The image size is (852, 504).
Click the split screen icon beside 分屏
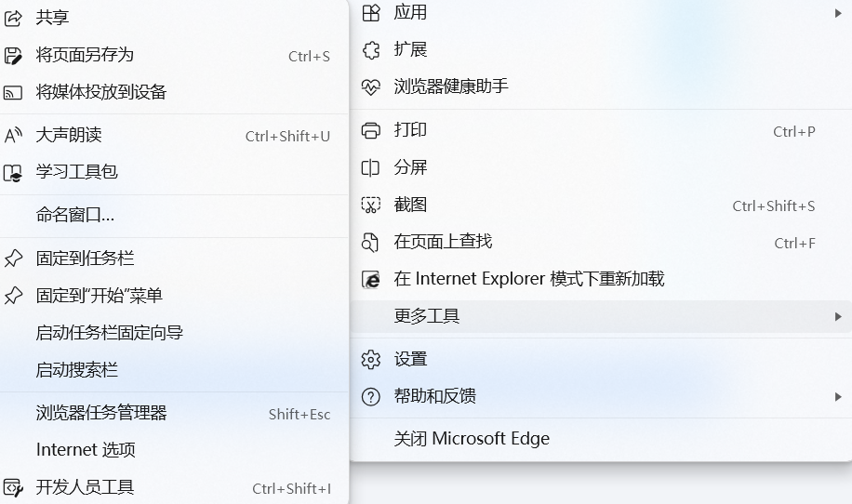[371, 167]
